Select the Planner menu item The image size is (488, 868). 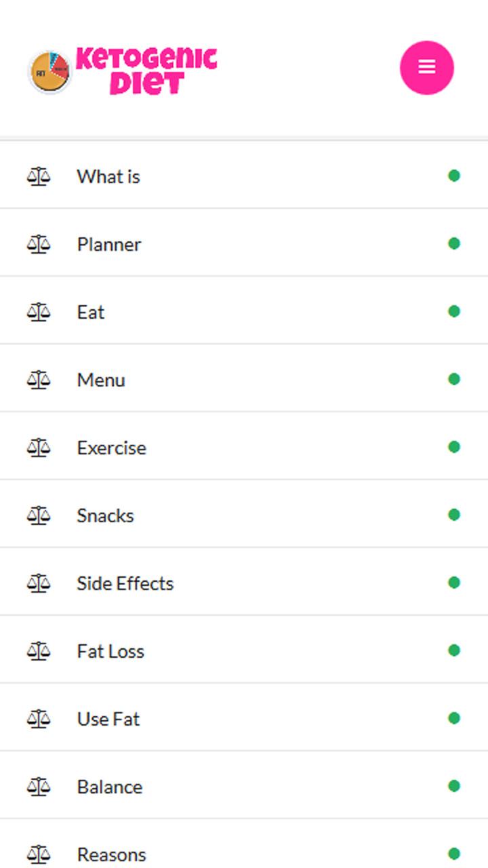pyautogui.click(x=244, y=244)
